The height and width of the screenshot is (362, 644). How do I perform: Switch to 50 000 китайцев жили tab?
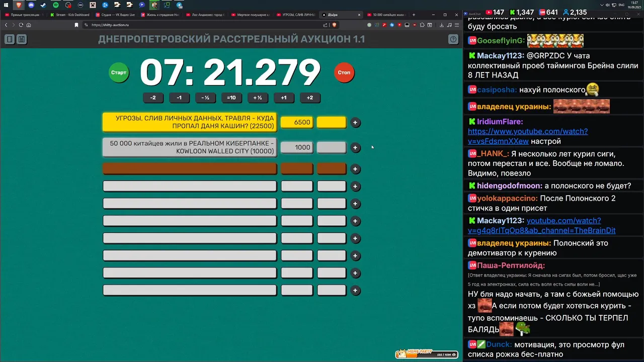pos(387,15)
